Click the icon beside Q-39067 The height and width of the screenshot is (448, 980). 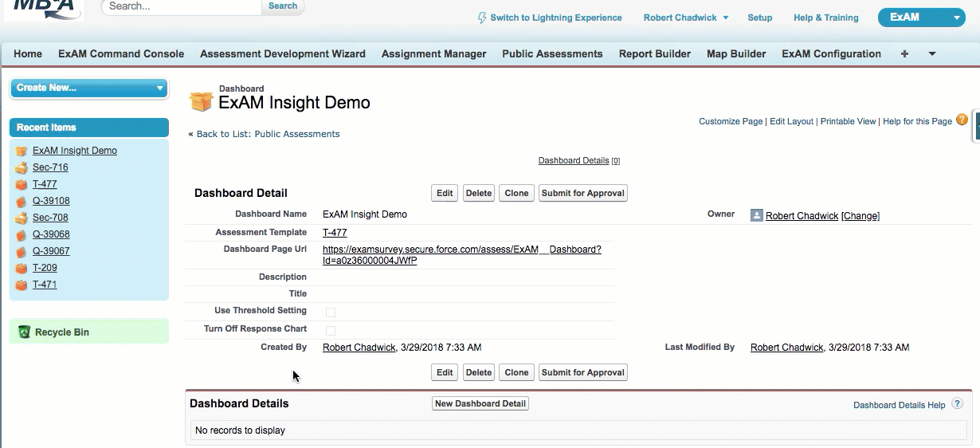(x=22, y=251)
